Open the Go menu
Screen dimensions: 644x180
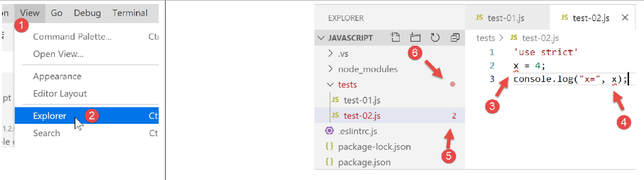pos(57,13)
